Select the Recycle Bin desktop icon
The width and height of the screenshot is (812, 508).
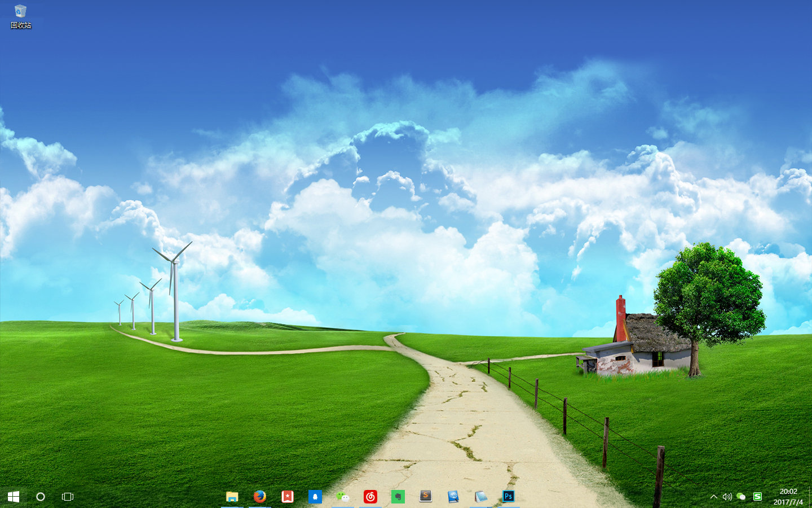tap(20, 17)
